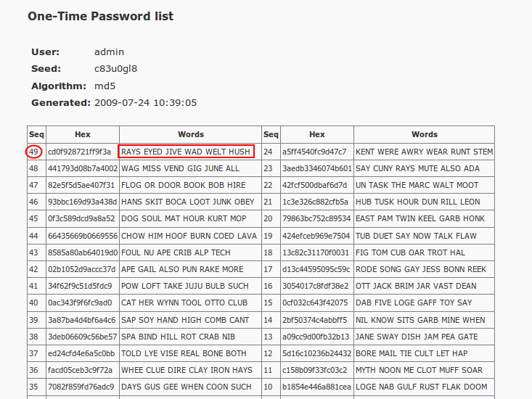Click hex value facd05ceb3c9f72a
Viewport: 532px width, 399px height.
pyautogui.click(x=80, y=370)
